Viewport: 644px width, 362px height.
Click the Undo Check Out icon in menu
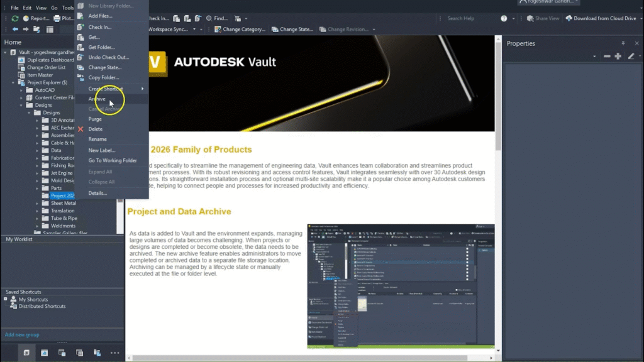coord(80,57)
